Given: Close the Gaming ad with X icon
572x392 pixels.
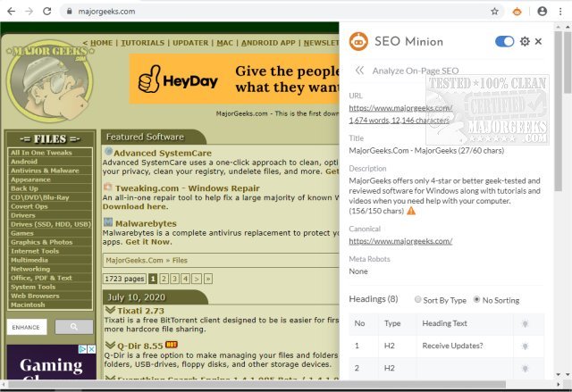Looking at the screenshot, I should (x=91, y=349).
